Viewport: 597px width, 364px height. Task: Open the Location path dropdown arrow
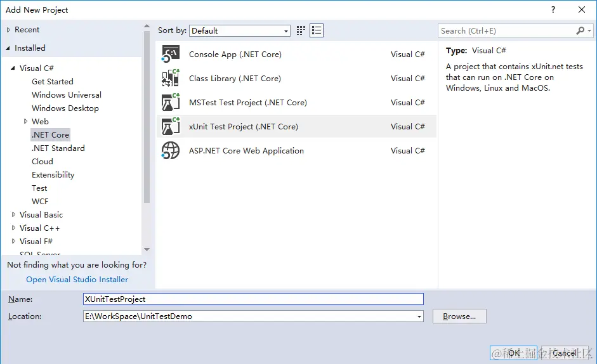(419, 316)
